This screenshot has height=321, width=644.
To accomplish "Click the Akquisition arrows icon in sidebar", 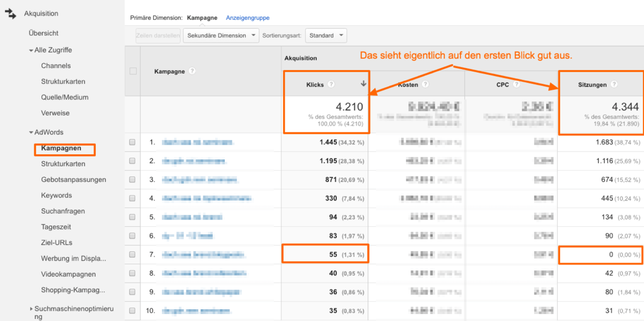I will [11, 14].
